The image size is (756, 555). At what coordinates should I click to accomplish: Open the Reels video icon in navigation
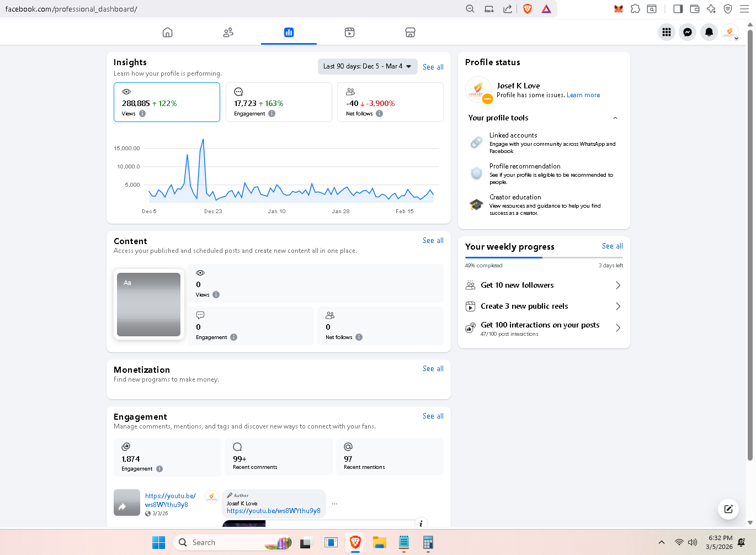click(349, 33)
